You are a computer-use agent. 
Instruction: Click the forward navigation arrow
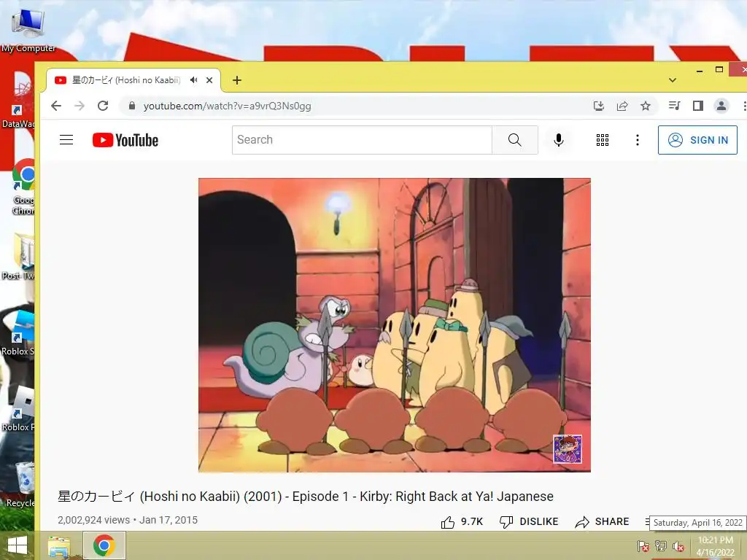tap(80, 106)
